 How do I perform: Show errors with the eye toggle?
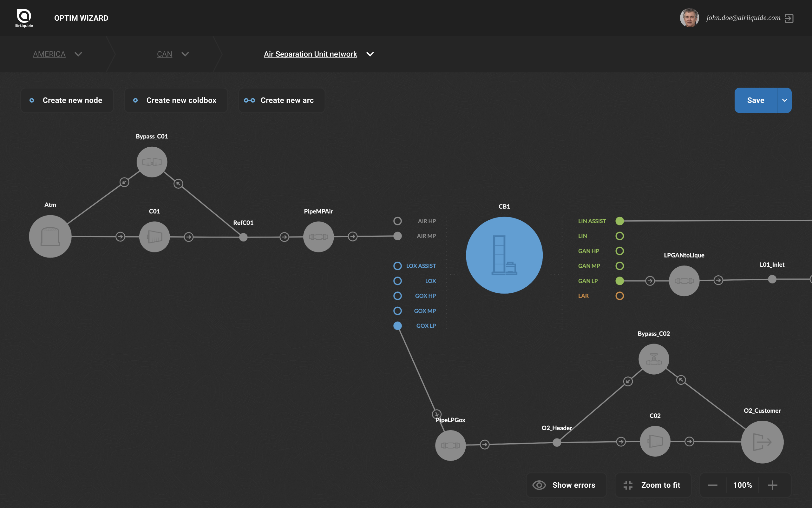(566, 485)
